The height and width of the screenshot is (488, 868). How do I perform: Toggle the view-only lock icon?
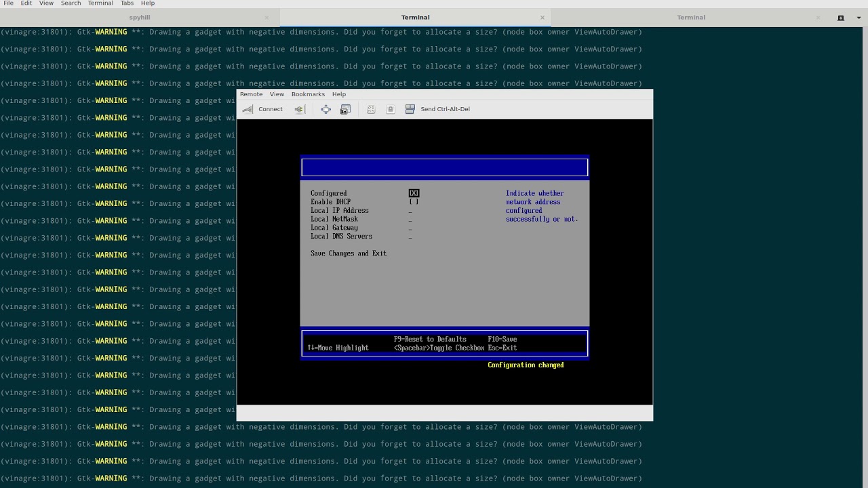pos(390,109)
